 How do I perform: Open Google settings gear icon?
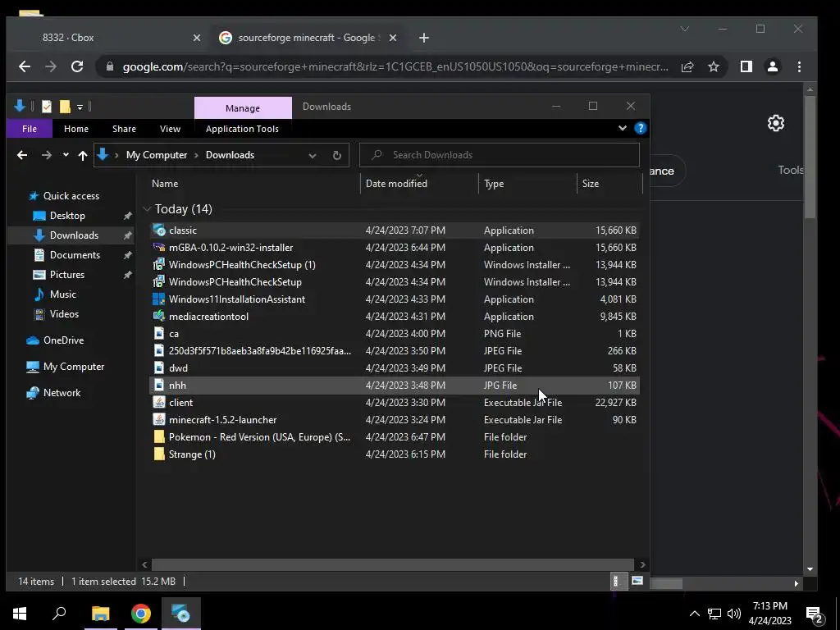(x=776, y=123)
